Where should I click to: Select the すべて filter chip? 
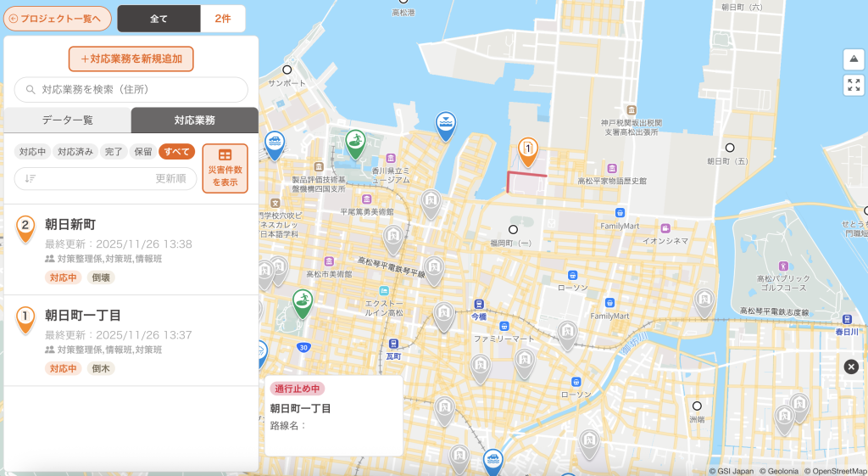click(176, 152)
